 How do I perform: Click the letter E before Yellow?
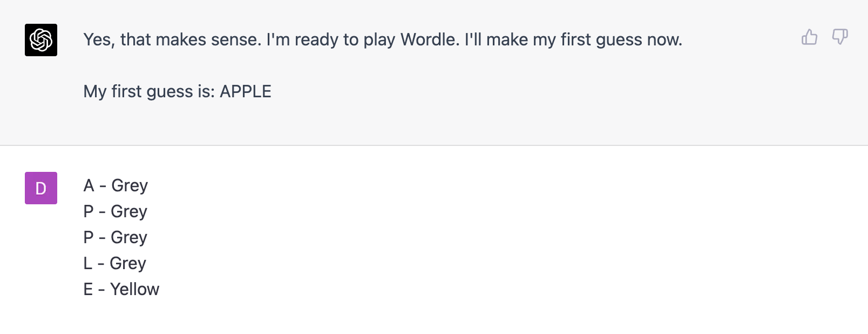tap(88, 289)
